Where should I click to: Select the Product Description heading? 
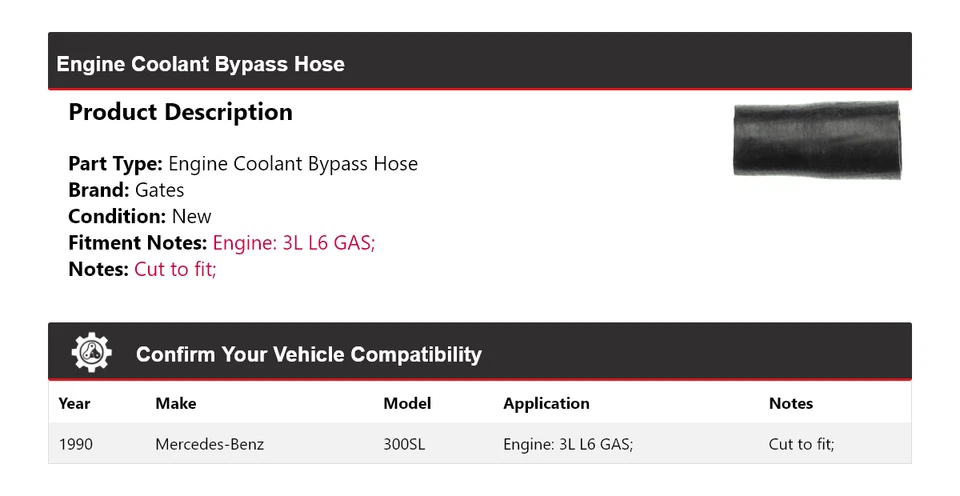(x=180, y=112)
